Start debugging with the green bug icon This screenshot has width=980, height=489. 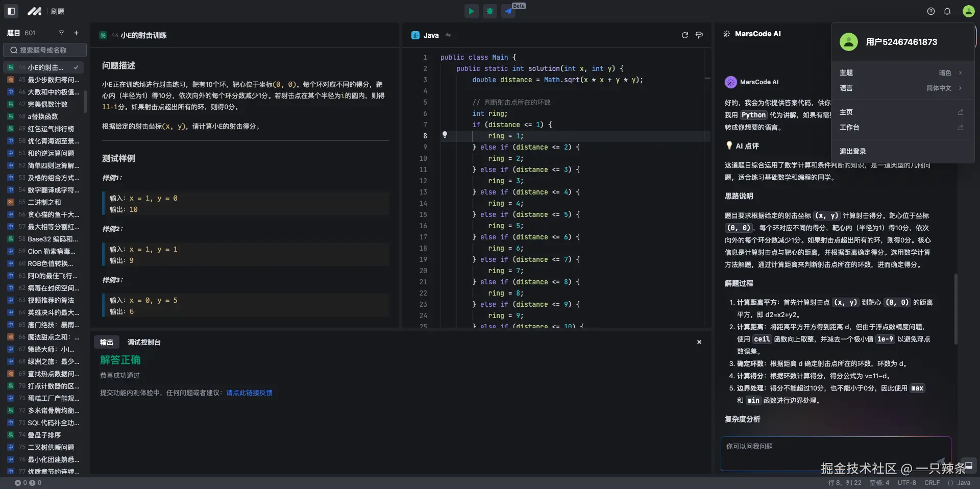tap(490, 11)
